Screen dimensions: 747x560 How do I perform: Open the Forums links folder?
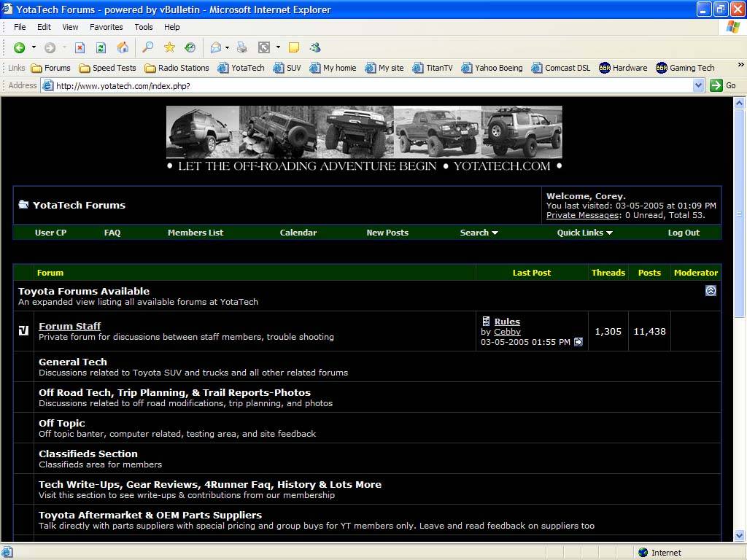(x=50, y=68)
